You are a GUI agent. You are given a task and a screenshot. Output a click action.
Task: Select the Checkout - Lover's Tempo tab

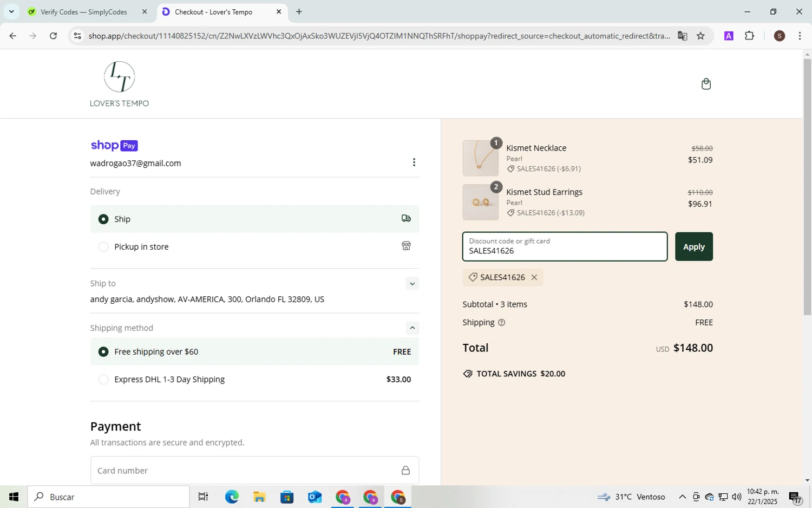click(x=222, y=12)
